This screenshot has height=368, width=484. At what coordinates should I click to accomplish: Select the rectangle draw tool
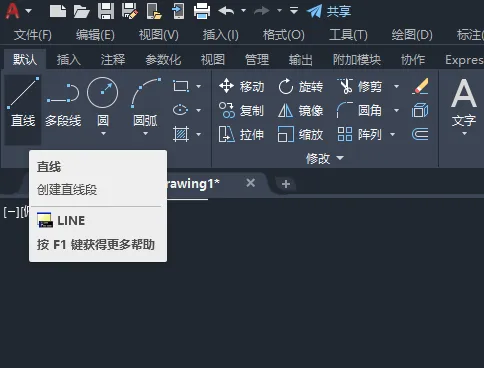tap(181, 86)
